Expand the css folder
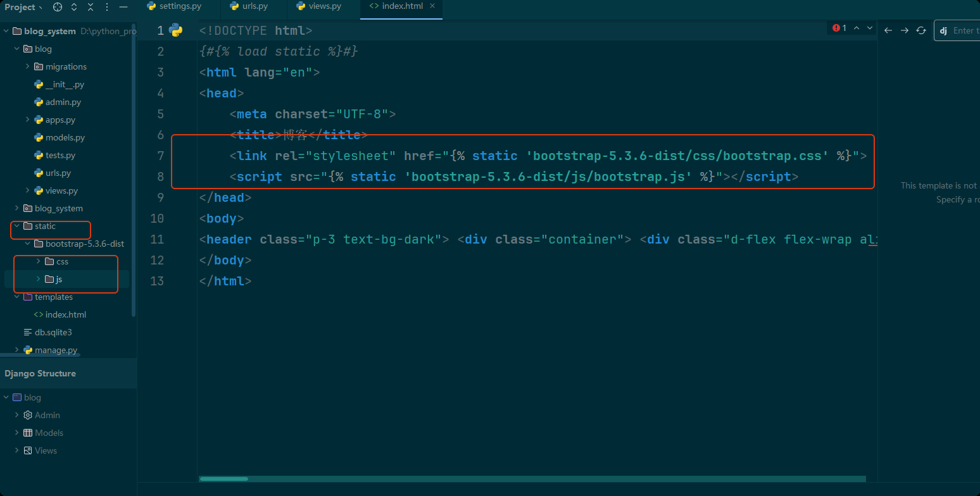Image resolution: width=980 pixels, height=496 pixels. [x=39, y=261]
